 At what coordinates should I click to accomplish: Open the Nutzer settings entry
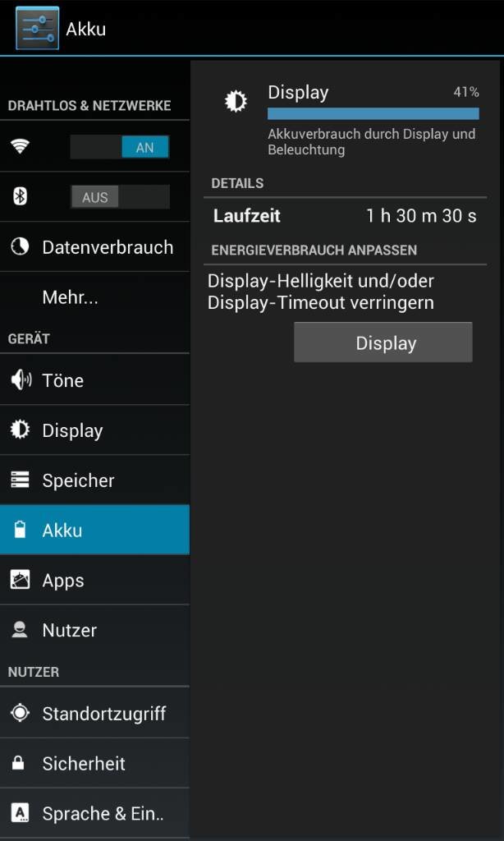click(95, 630)
